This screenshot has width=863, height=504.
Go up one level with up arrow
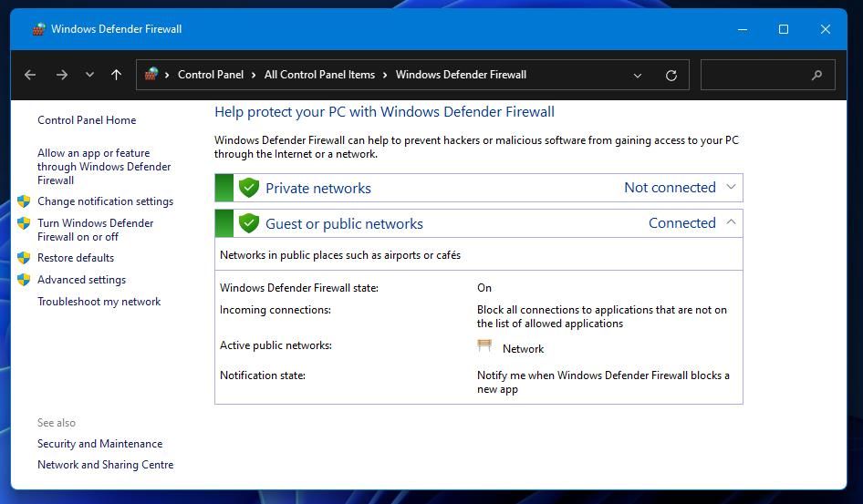[116, 75]
